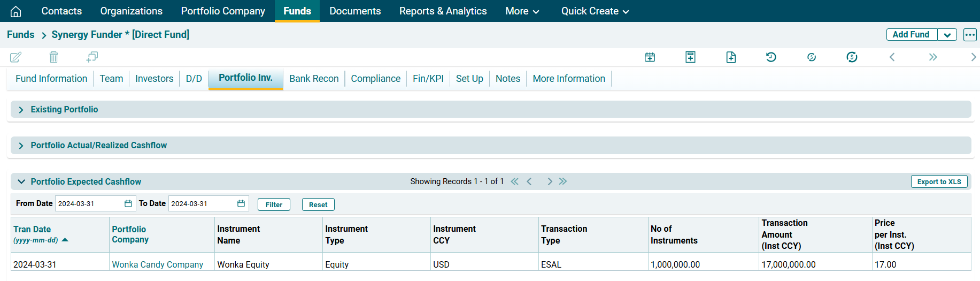Viewport: 980px width, 281px height.
Task: Switch to the Investors tab
Action: point(154,79)
